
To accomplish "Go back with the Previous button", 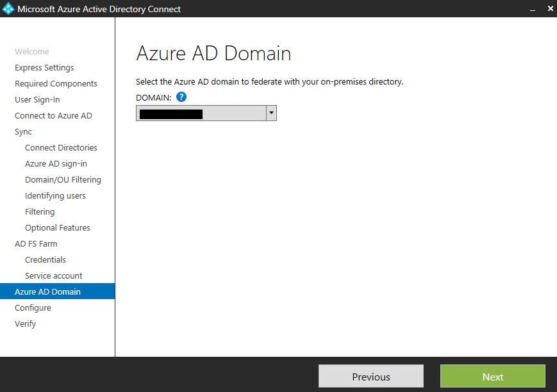I will coord(370,377).
